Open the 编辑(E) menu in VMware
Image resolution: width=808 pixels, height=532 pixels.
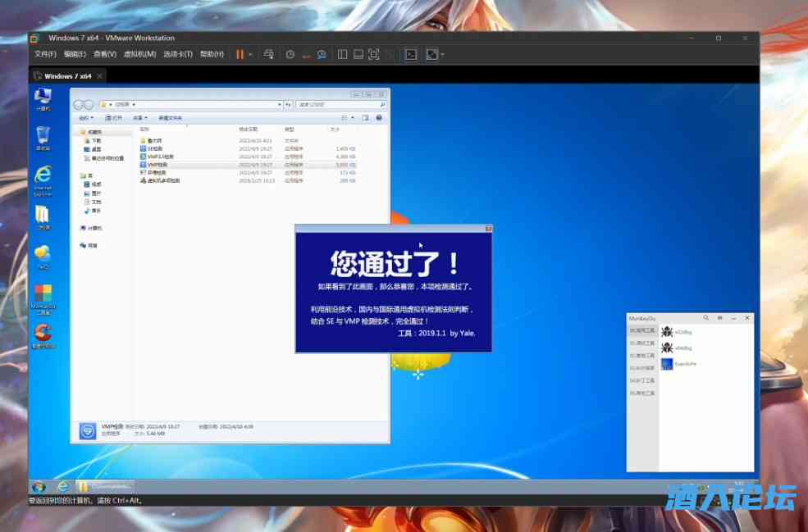(x=74, y=54)
